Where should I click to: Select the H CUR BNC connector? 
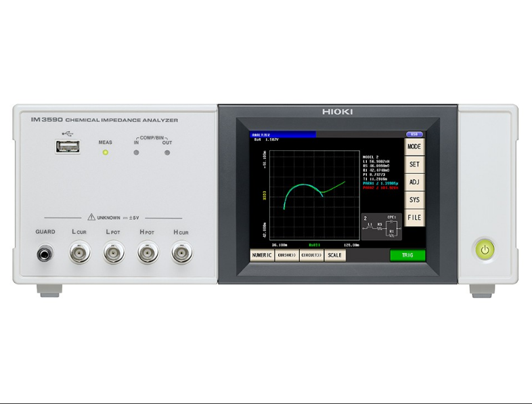pos(181,254)
